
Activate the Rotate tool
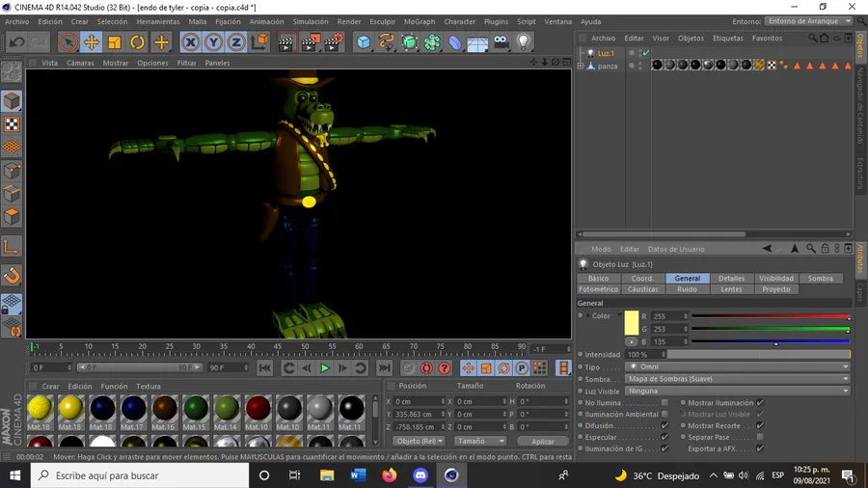[x=137, y=42]
